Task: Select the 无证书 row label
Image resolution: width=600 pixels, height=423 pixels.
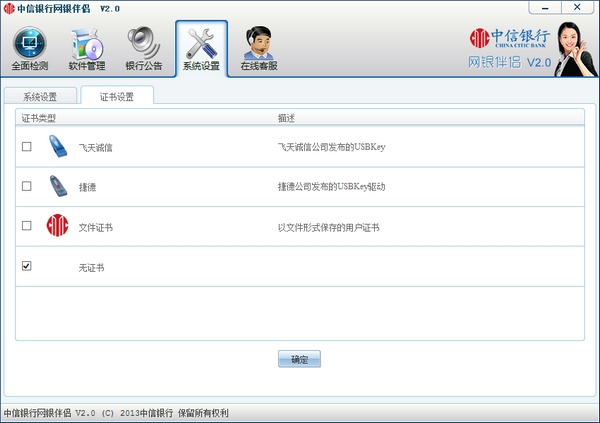Action: (91, 267)
